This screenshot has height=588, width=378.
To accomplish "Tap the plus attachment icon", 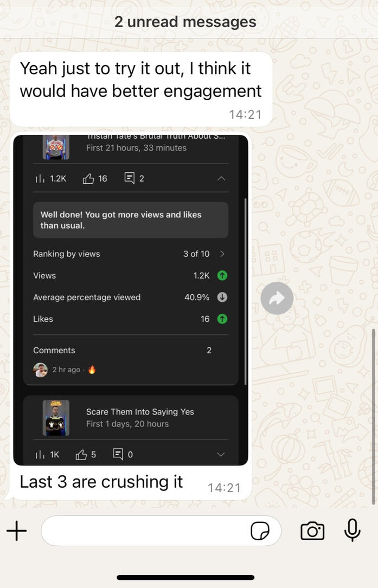I will pyautogui.click(x=17, y=531).
